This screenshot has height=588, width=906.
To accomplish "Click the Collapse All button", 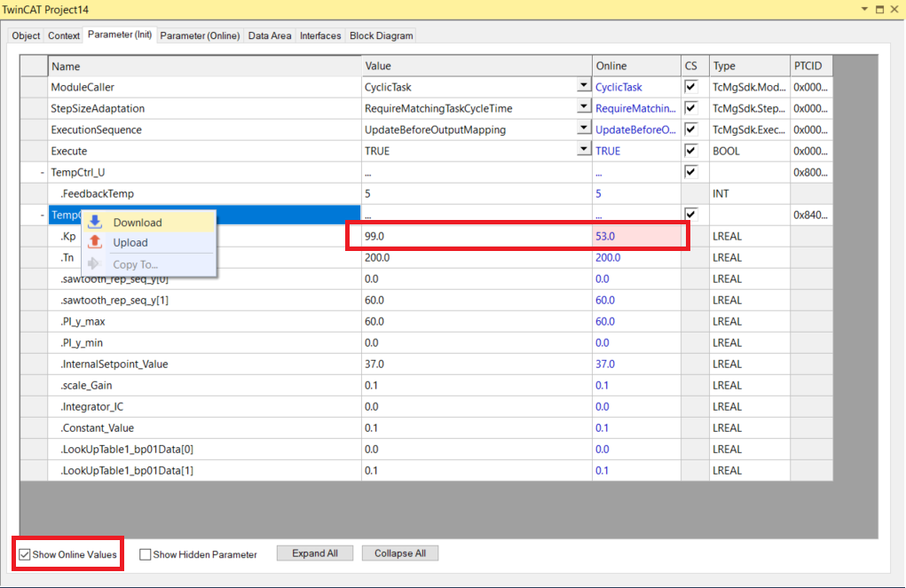I will pyautogui.click(x=400, y=553).
